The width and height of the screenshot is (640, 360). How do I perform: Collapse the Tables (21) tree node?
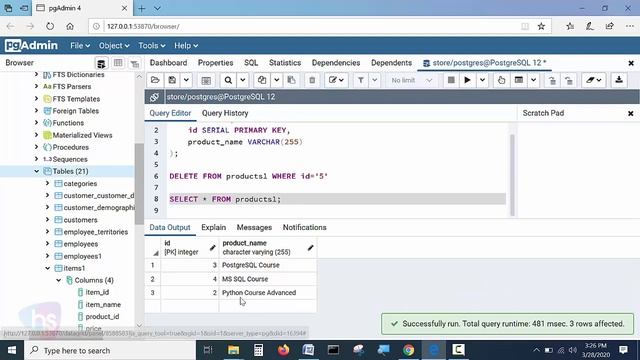tap(37, 171)
